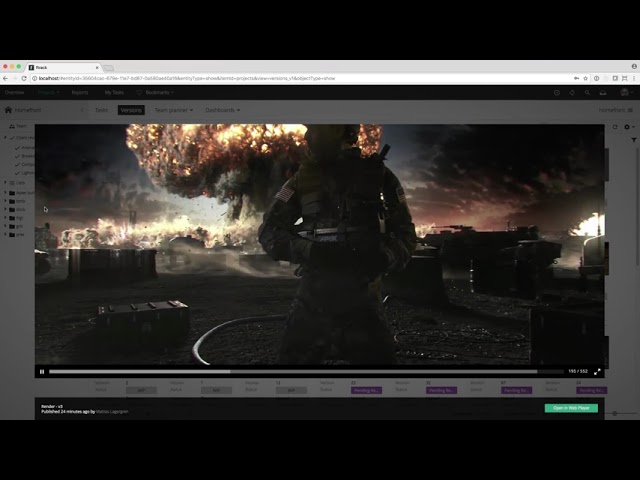Viewport: 640px width, 480px height.
Task: Pause the video with the pause button
Action: 42,371
